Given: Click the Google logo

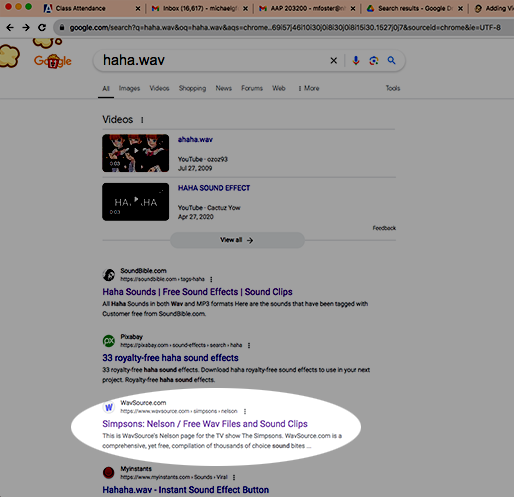Looking at the screenshot, I should tap(53, 61).
